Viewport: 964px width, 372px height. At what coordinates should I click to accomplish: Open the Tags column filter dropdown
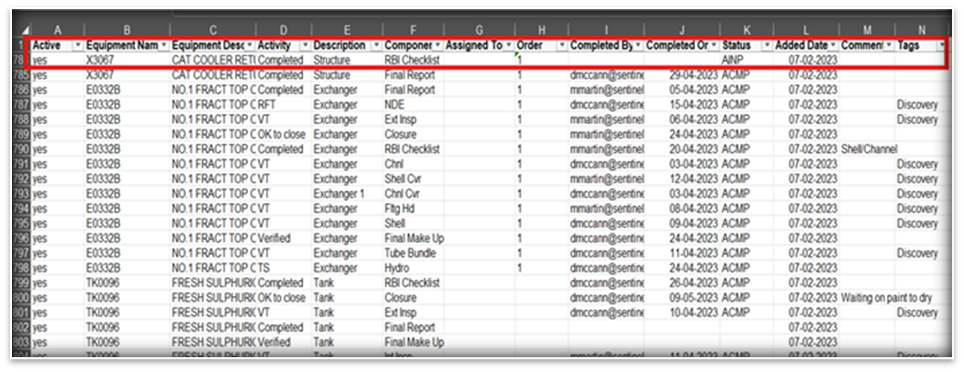(x=941, y=46)
